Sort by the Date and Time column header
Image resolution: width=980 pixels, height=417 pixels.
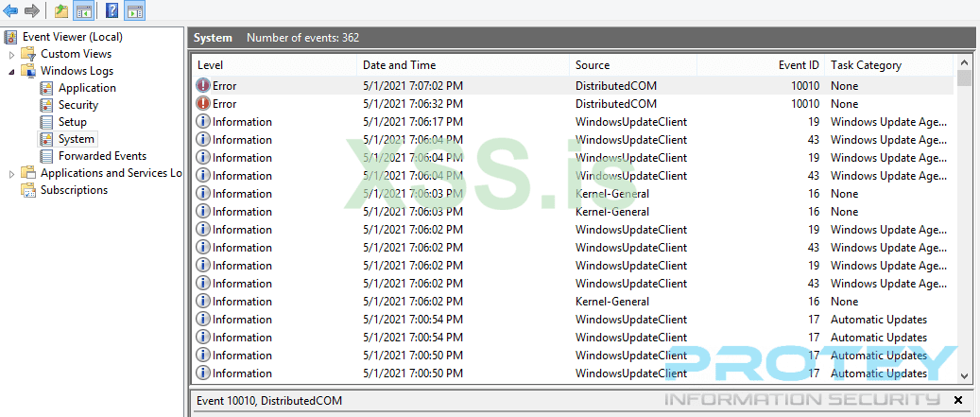[x=463, y=65]
